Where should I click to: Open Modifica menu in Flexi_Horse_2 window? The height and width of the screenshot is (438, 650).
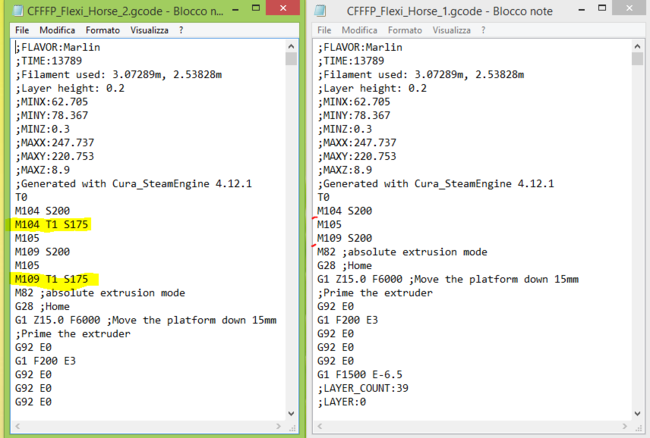(58, 30)
